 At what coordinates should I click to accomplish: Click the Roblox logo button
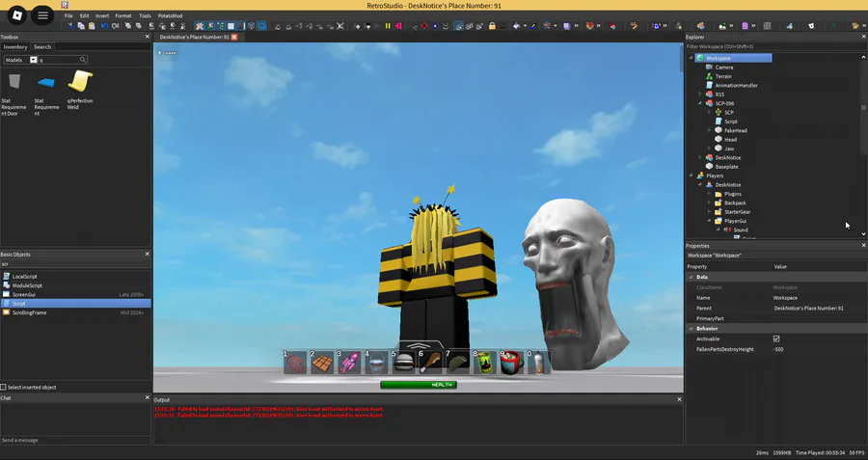(17, 14)
